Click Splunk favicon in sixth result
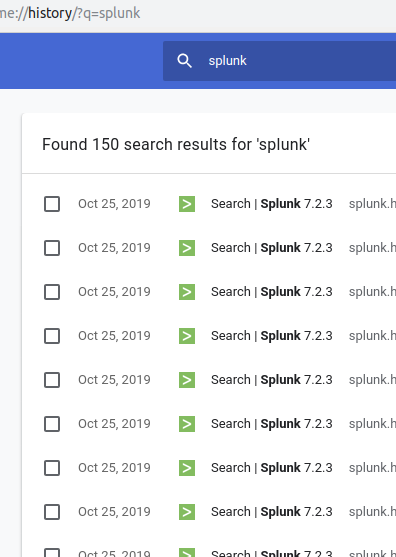Image resolution: width=396 pixels, height=557 pixels. (x=187, y=424)
